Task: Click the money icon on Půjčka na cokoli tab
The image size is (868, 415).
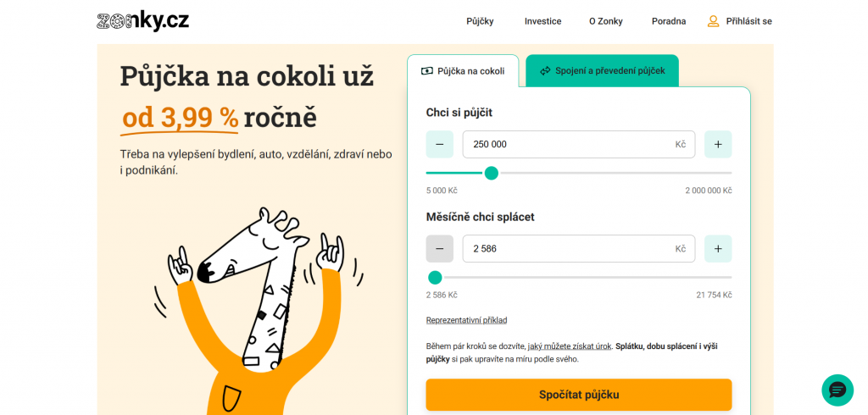Action: click(x=427, y=71)
